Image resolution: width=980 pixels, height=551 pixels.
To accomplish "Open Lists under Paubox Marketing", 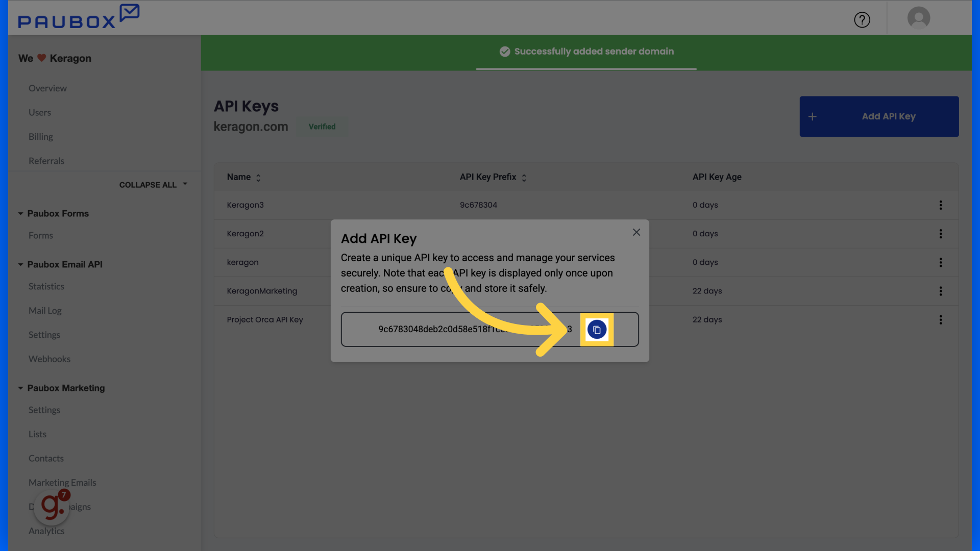I will tap(37, 434).
